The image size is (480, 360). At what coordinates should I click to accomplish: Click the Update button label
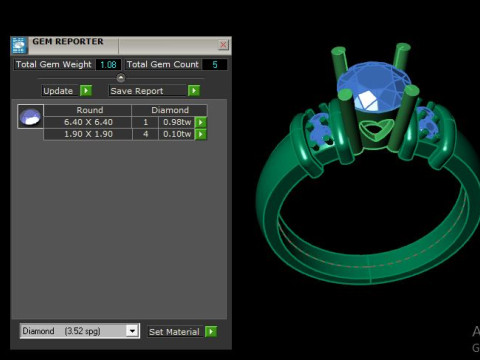point(60,91)
